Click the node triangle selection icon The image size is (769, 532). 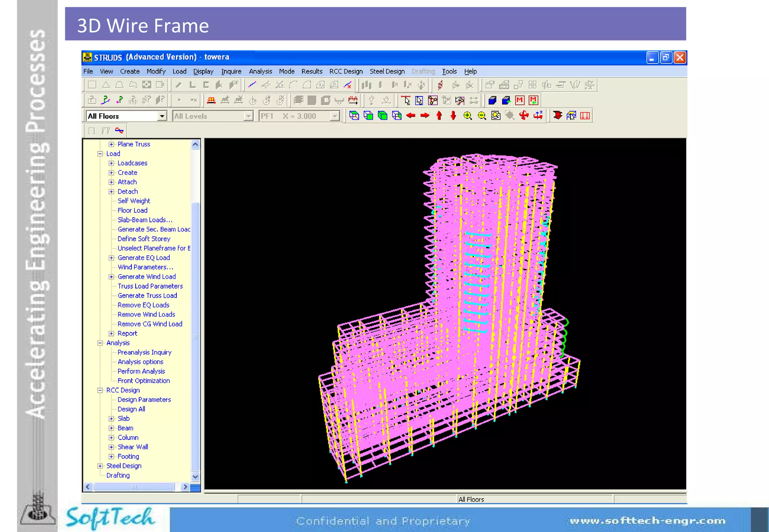click(433, 100)
